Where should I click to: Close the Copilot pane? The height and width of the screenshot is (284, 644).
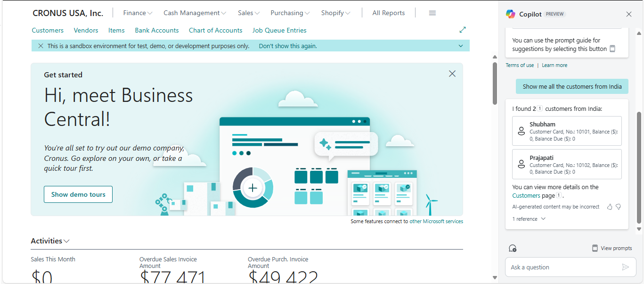click(x=629, y=14)
